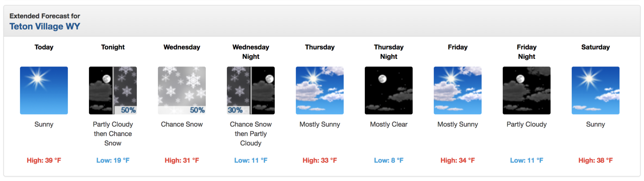Click the Mostly Clear forecast text
644x181 pixels.
pyautogui.click(x=389, y=124)
